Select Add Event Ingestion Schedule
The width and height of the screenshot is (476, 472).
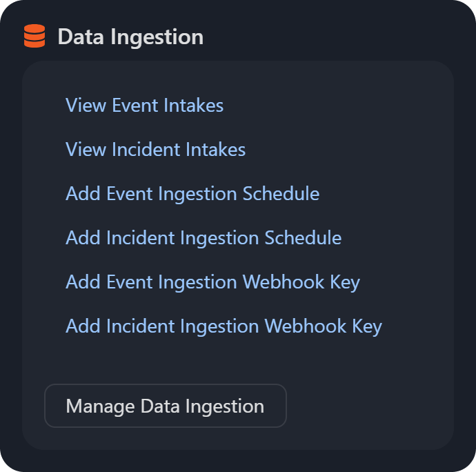[x=192, y=194]
